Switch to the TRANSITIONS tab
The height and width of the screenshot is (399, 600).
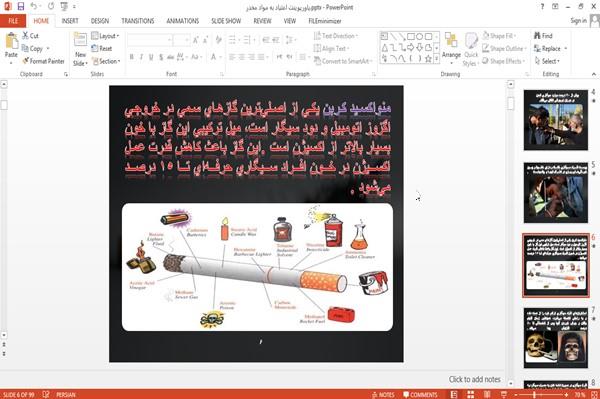pos(138,21)
